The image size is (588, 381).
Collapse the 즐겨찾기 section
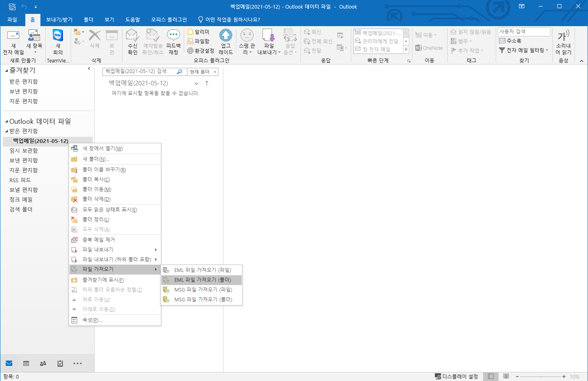pos(7,71)
